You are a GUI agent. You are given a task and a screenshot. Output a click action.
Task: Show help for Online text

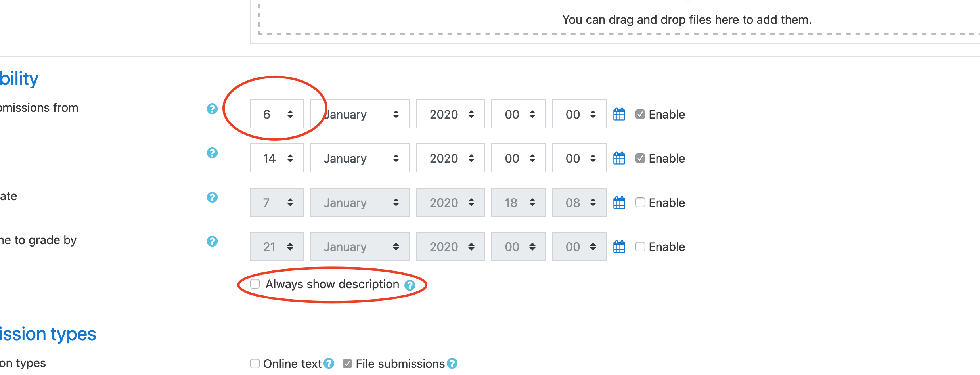[x=329, y=364]
